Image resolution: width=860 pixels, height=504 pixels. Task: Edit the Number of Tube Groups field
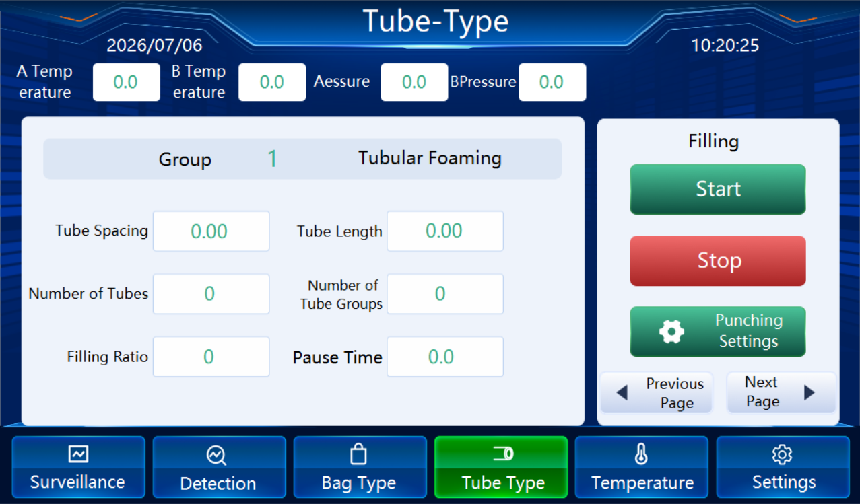coord(445,294)
